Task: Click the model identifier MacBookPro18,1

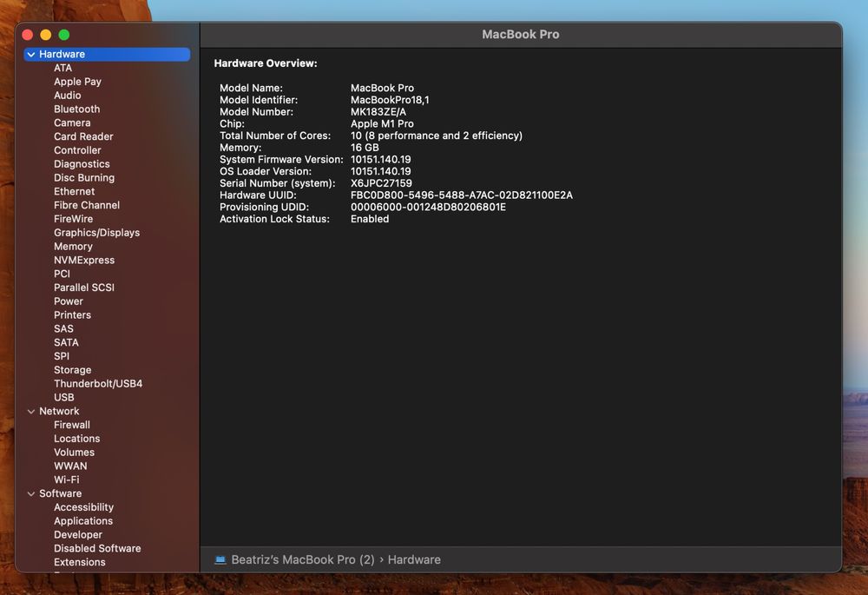Action: point(390,100)
